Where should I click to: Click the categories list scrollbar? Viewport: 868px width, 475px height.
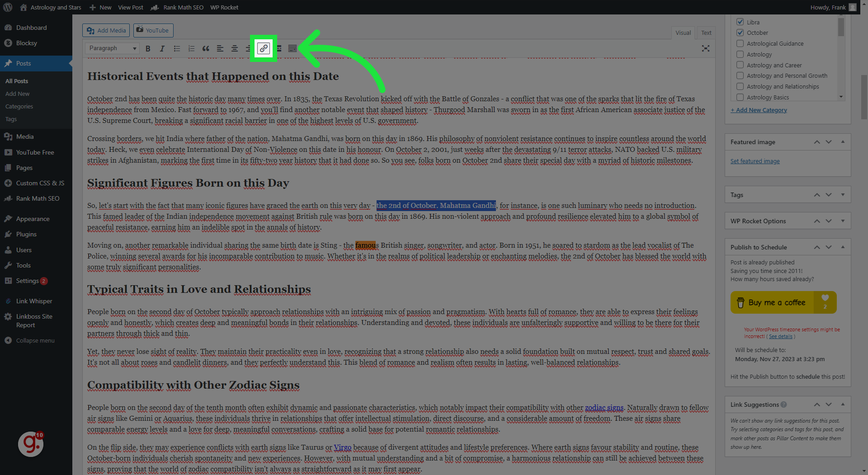click(841, 27)
